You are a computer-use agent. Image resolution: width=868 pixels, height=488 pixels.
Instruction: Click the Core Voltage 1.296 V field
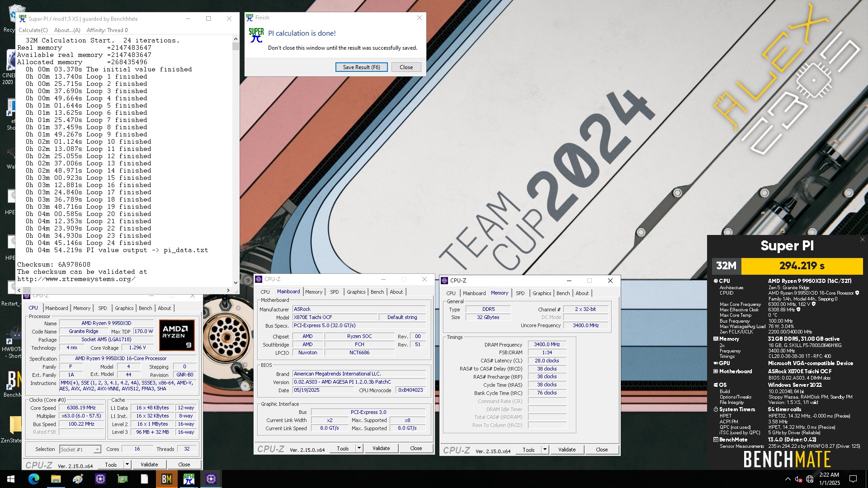pyautogui.click(x=137, y=348)
